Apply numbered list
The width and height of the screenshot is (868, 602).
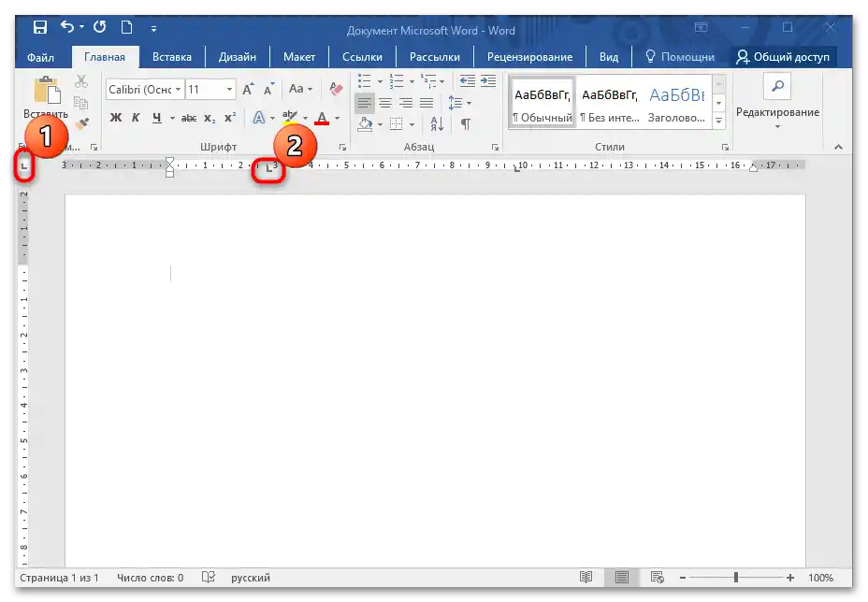pos(397,81)
